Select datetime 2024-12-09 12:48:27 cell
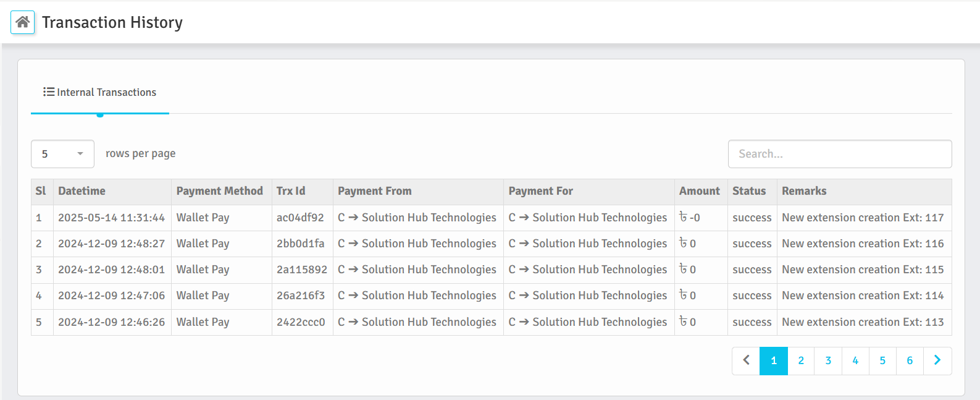Image resolution: width=980 pixels, height=400 pixels. point(112,244)
